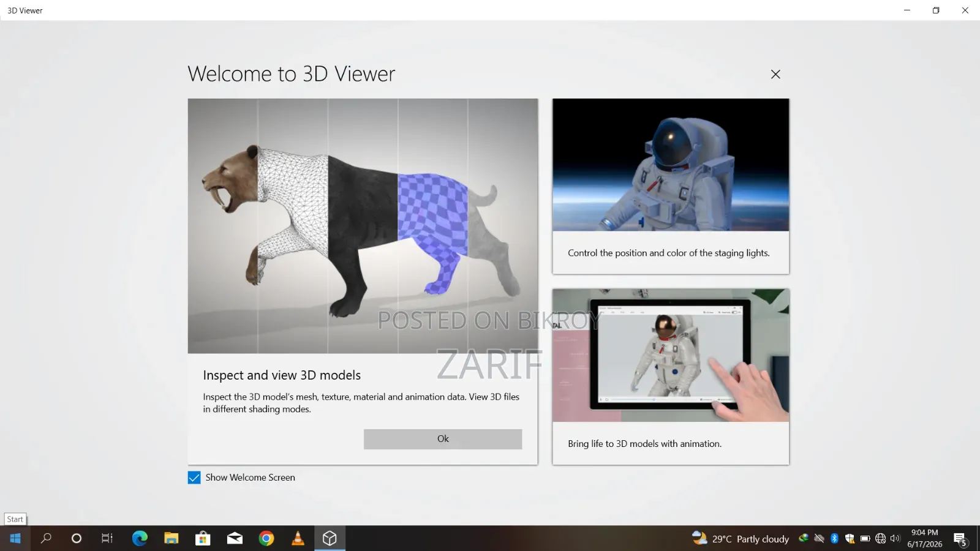980x551 pixels.
Task: Click the OneDrive cloud tray icon
Action: point(819,539)
